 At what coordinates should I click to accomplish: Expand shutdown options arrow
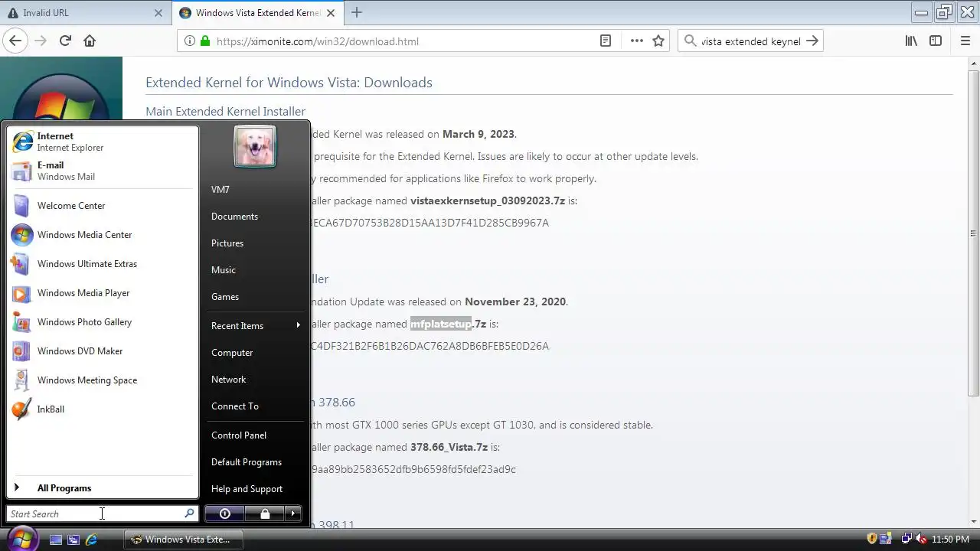[293, 514]
